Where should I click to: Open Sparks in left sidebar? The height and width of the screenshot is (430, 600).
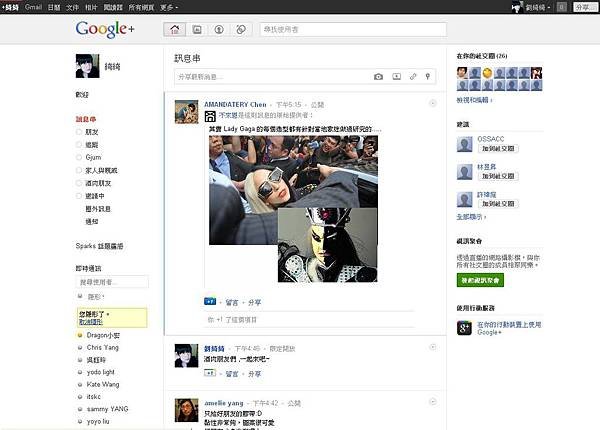[99, 246]
